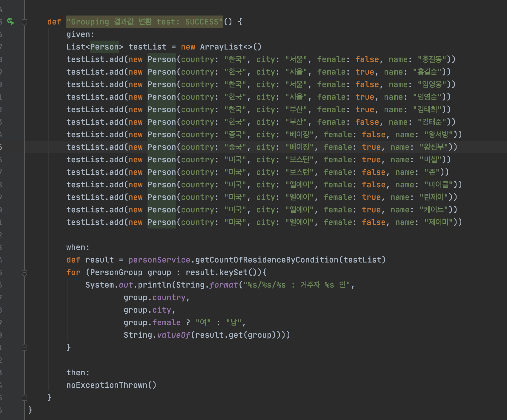The height and width of the screenshot is (420, 507).
Task: Run the Grouping test via the gutter icon
Action: click(10, 21)
